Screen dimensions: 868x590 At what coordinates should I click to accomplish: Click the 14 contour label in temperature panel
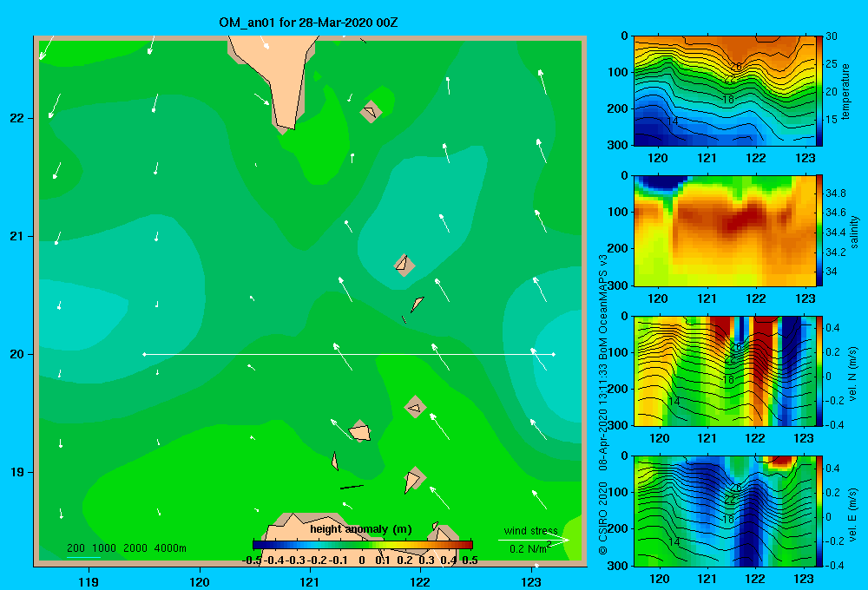pyautogui.click(x=673, y=121)
